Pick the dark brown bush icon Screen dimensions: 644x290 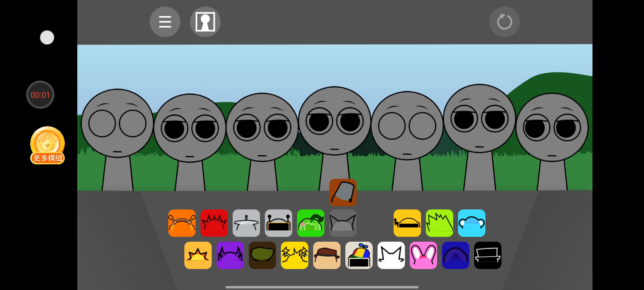(262, 255)
